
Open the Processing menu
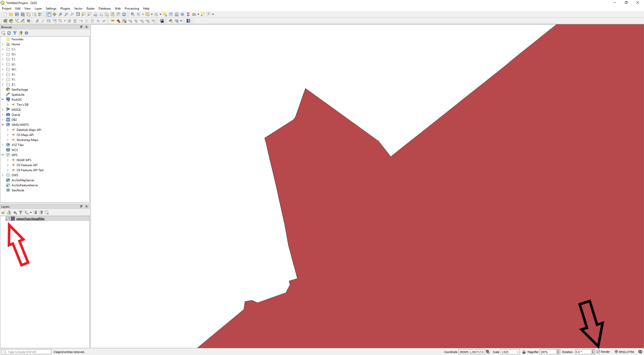pos(132,8)
